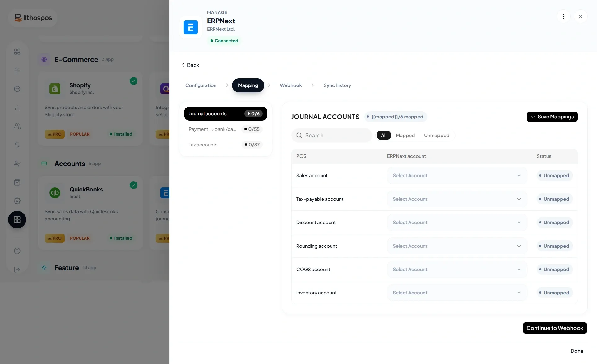Open the help question mark icon
This screenshot has width=597, height=364.
(17, 251)
